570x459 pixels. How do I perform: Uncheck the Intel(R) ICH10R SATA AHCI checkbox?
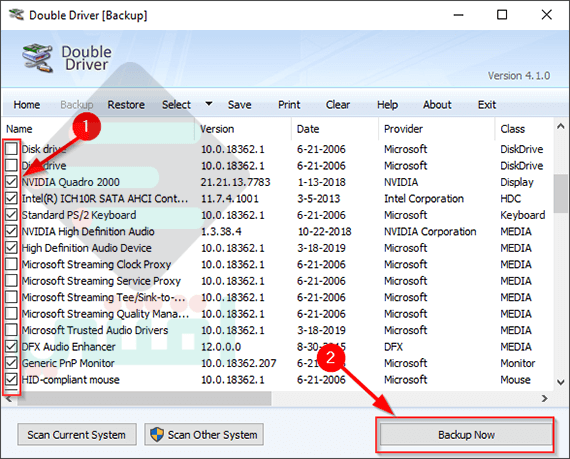click(11, 198)
